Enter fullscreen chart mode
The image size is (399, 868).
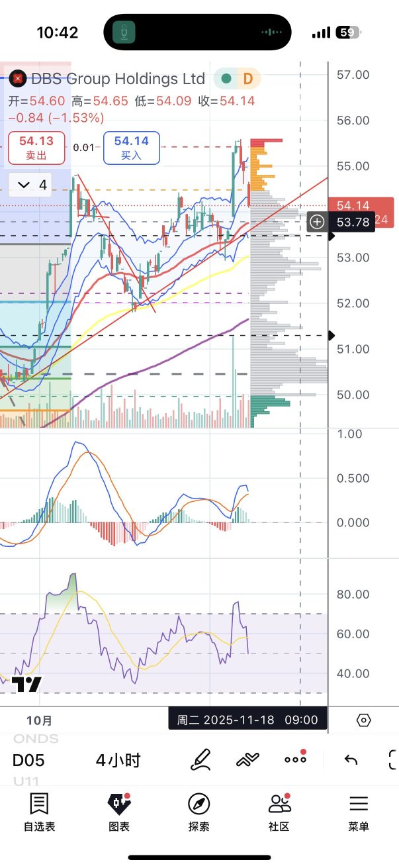click(393, 759)
